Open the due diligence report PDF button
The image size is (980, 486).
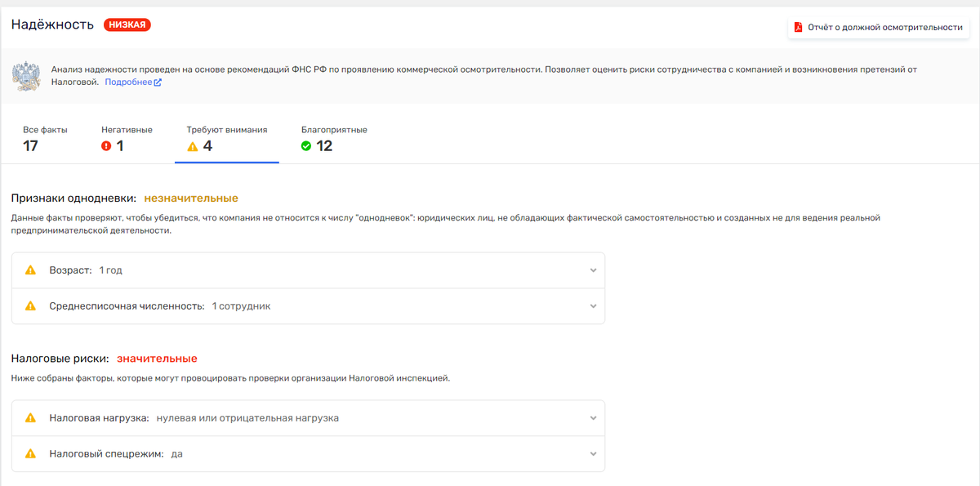coord(878,27)
